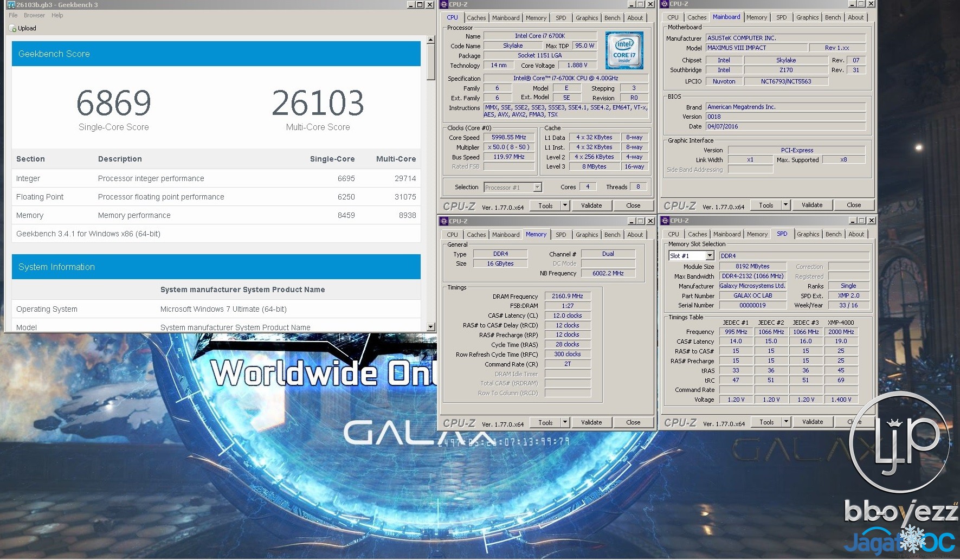
Task: Select Mainboard tab in Memory CPU-Z window
Action: pyautogui.click(x=505, y=235)
